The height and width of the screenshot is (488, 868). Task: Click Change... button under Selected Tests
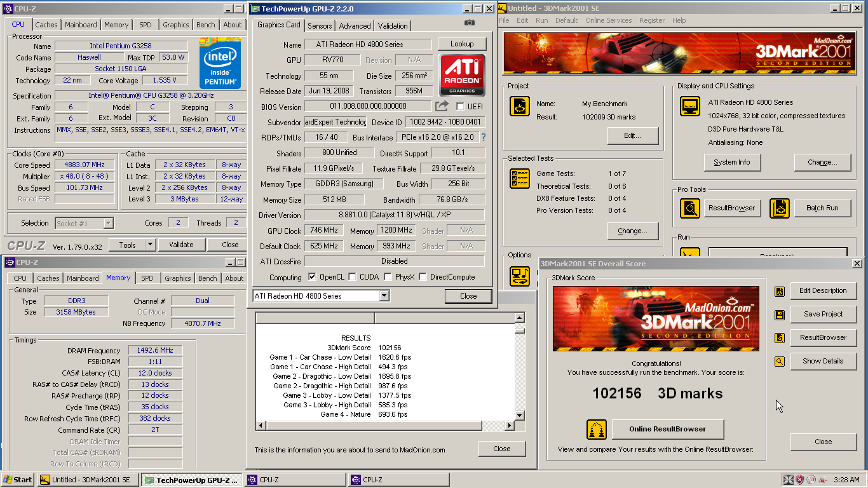point(633,231)
